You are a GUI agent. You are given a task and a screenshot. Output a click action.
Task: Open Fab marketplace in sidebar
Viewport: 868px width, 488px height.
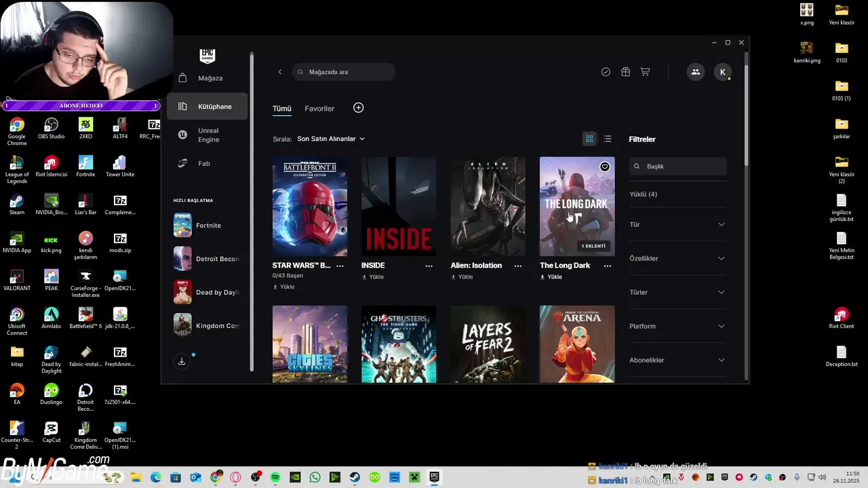click(x=207, y=163)
